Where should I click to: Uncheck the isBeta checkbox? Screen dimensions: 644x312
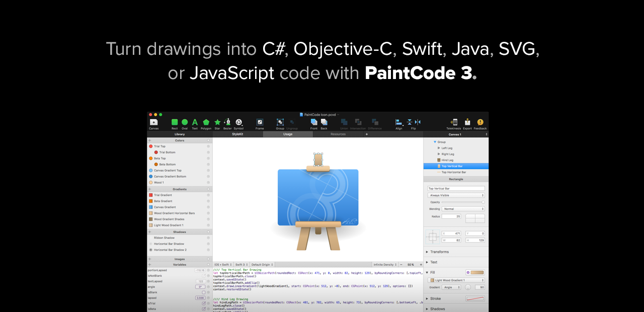pos(203,309)
